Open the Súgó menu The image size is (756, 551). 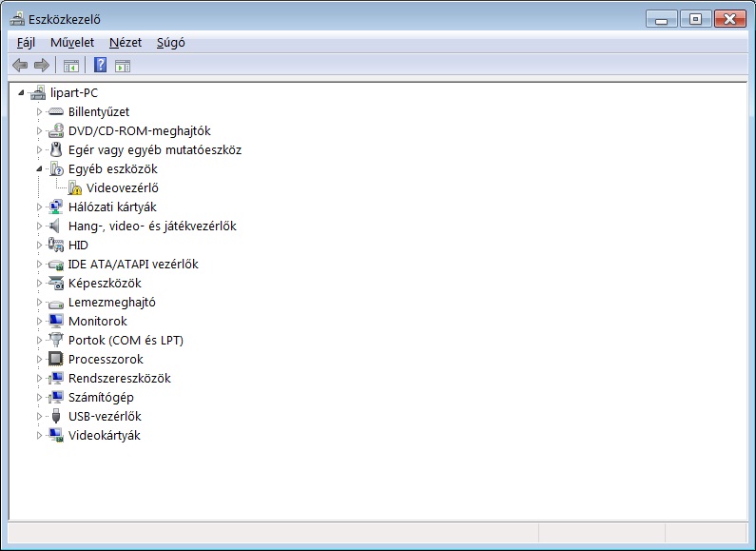click(170, 43)
